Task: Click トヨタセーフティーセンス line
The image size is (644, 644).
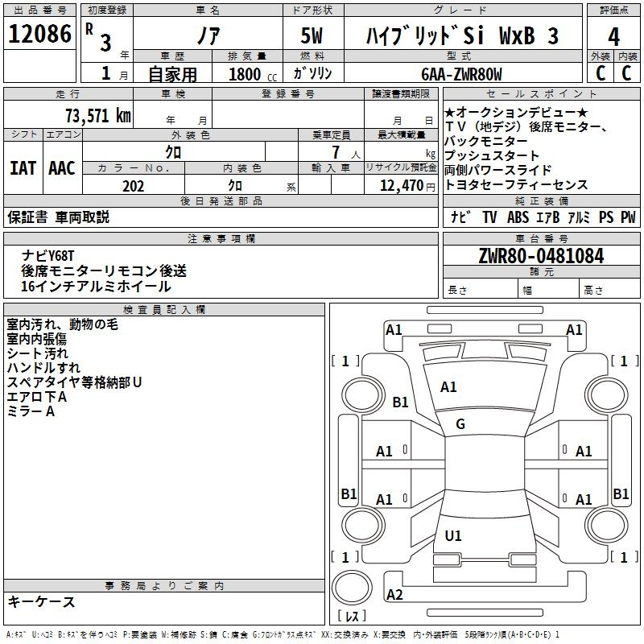Action: coord(516,185)
